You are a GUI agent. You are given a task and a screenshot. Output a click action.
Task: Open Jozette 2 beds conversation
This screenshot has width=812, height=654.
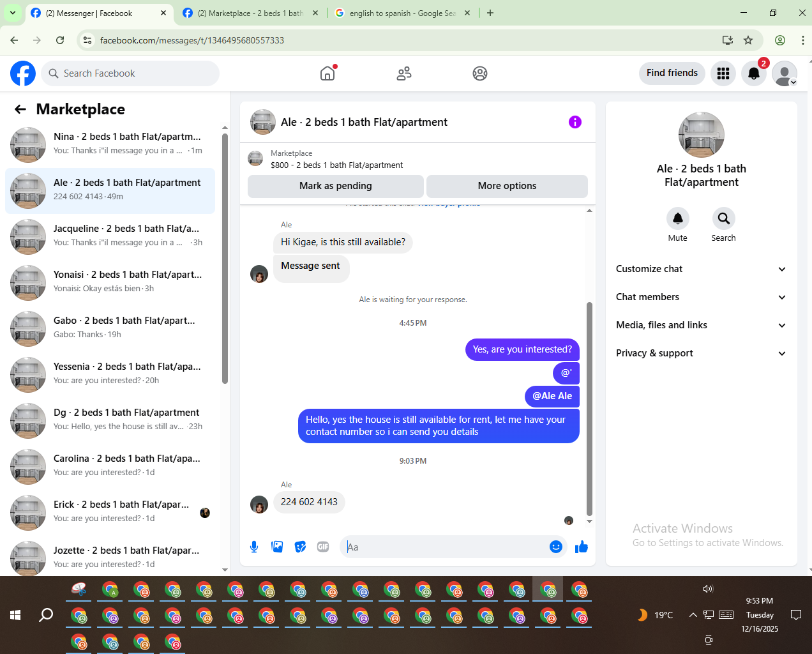point(110,558)
